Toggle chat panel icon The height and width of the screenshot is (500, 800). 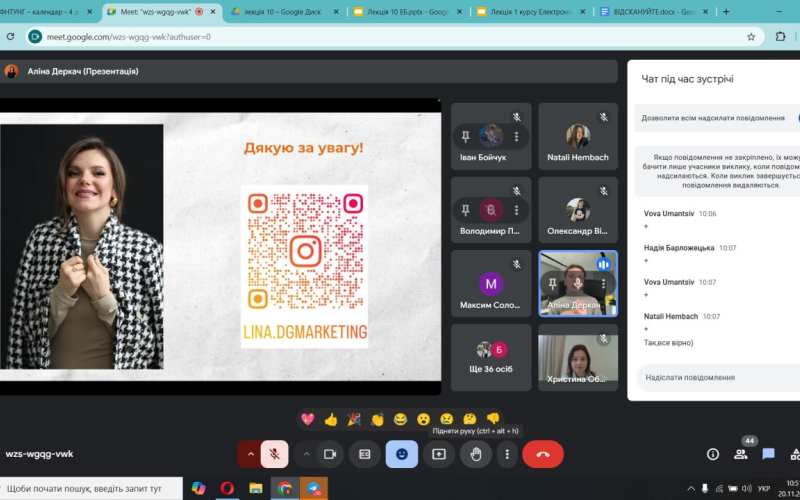pyautogui.click(x=768, y=454)
